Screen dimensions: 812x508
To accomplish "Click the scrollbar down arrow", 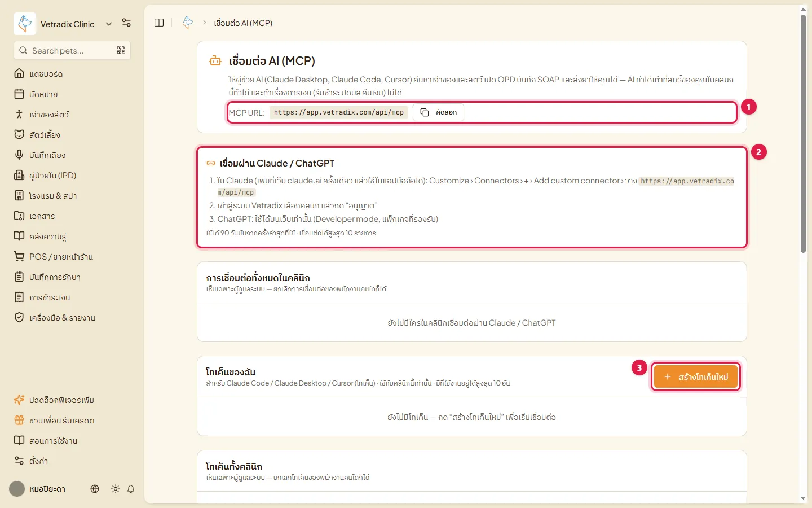I will [x=803, y=498].
